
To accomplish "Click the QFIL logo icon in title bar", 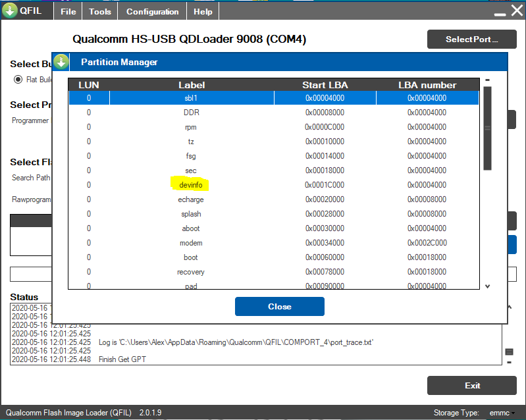I will 11,11.
